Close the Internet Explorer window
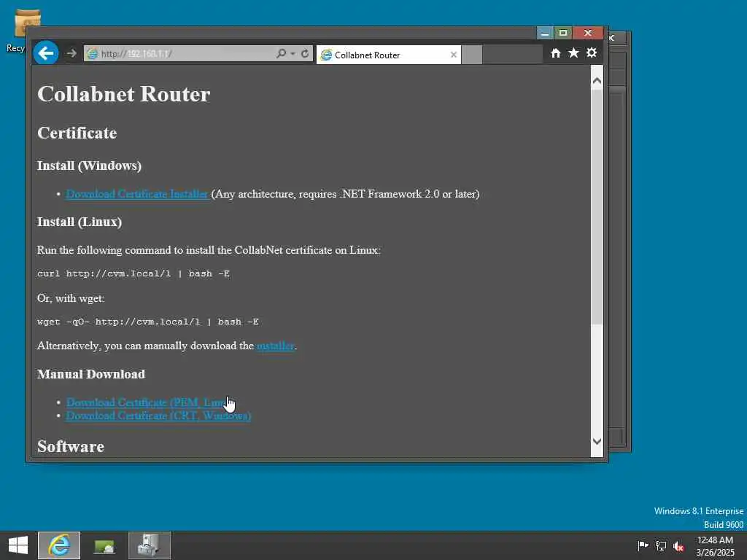 pyautogui.click(x=588, y=33)
